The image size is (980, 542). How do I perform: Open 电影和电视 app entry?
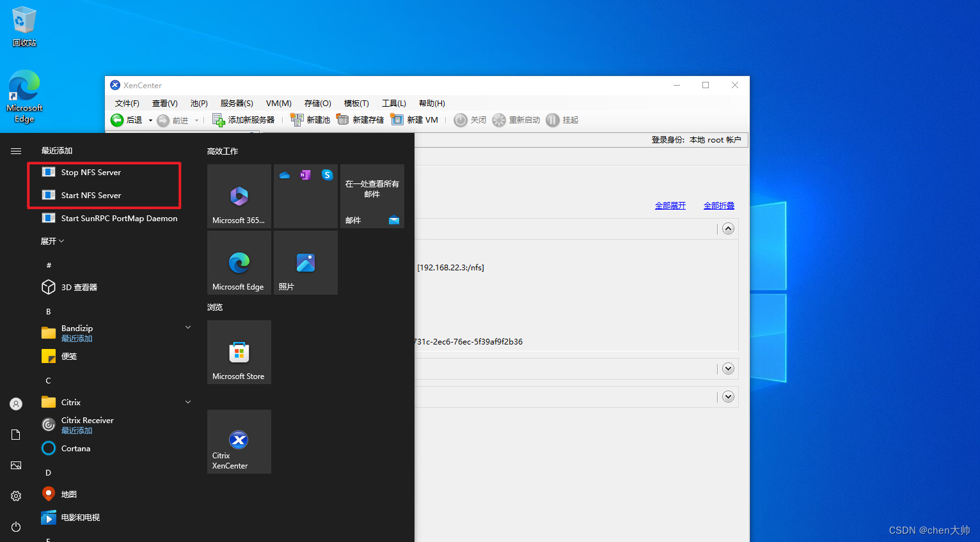click(115, 518)
